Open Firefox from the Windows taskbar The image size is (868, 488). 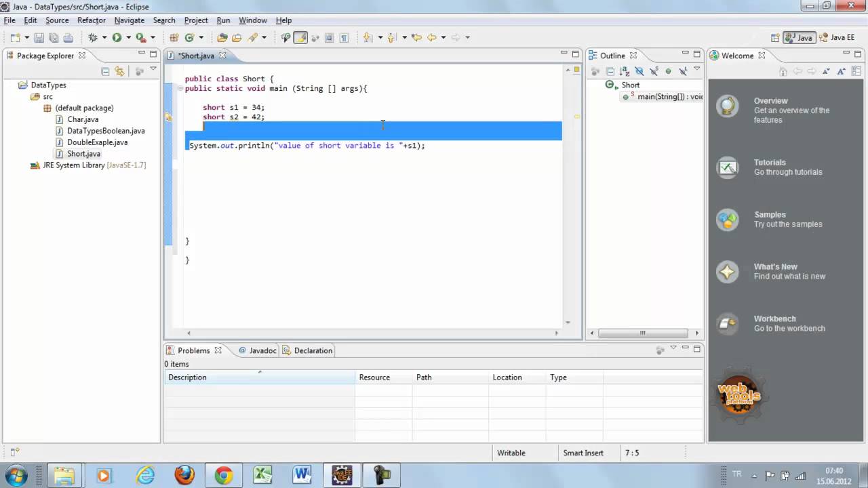click(184, 475)
